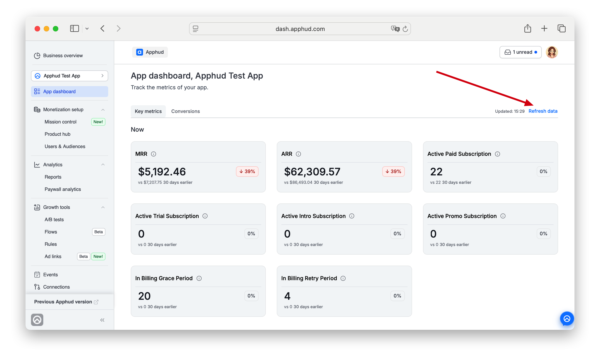Click info icon for Active Intro Subscription

352,216
